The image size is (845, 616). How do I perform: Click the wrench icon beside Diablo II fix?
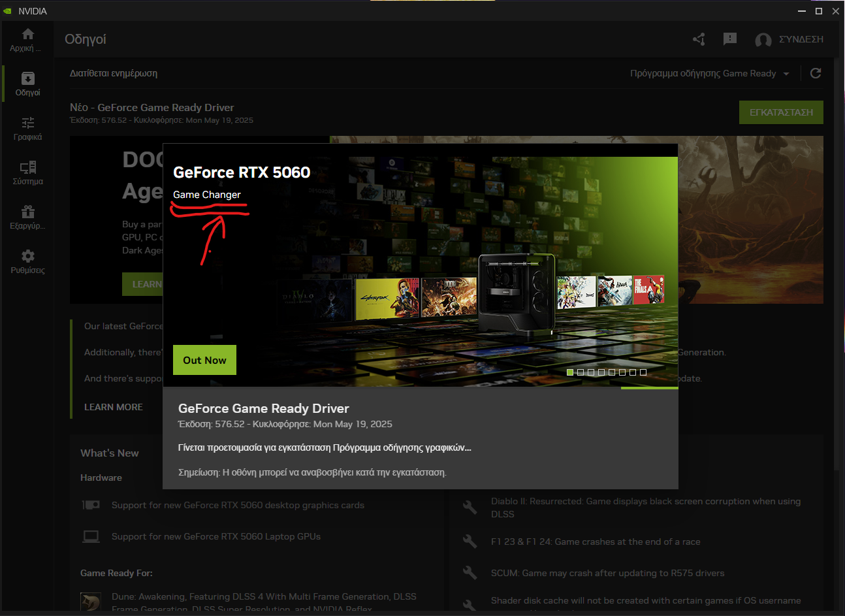click(x=470, y=507)
